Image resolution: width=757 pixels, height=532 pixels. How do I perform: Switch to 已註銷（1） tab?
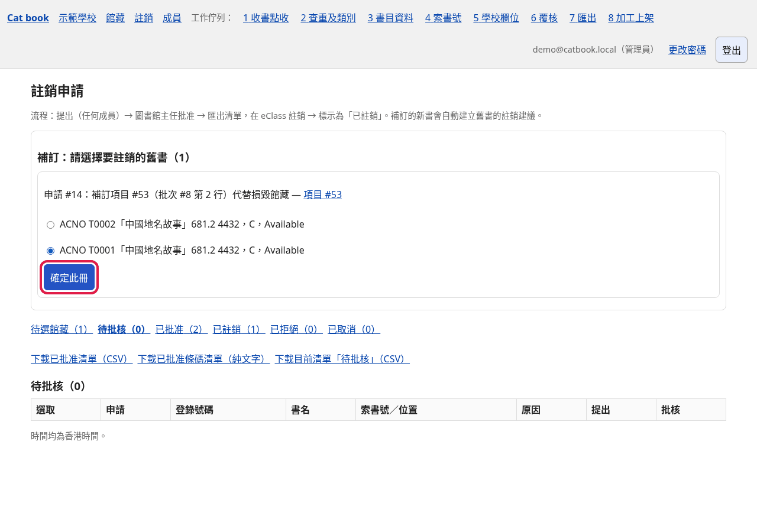[239, 329]
